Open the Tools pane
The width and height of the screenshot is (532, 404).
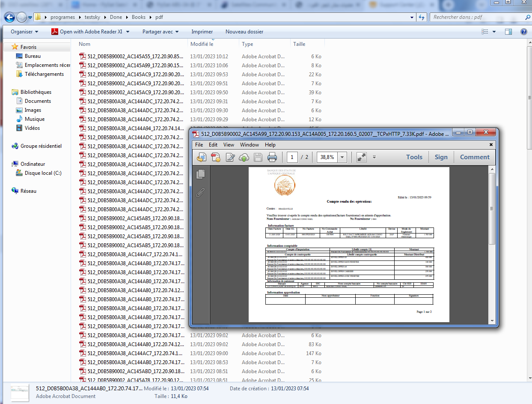(414, 157)
